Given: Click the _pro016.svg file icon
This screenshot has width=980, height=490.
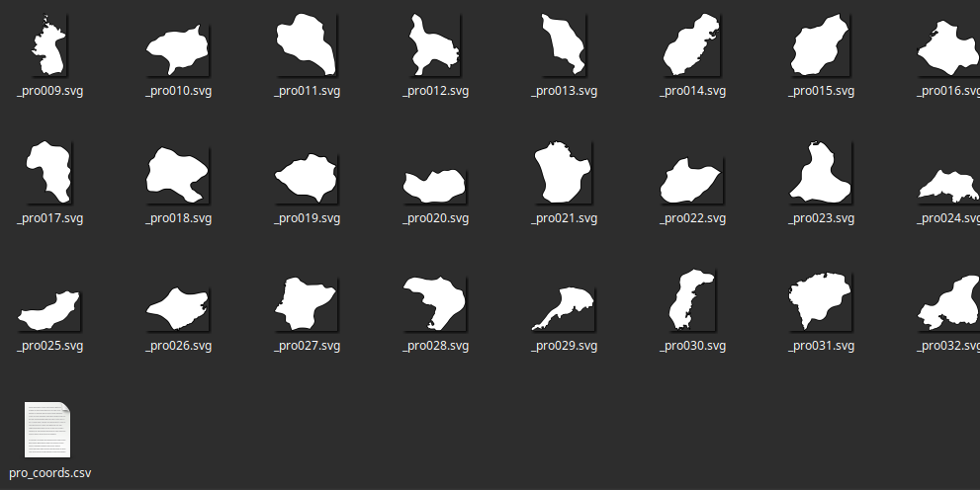Looking at the screenshot, I should pos(948,48).
